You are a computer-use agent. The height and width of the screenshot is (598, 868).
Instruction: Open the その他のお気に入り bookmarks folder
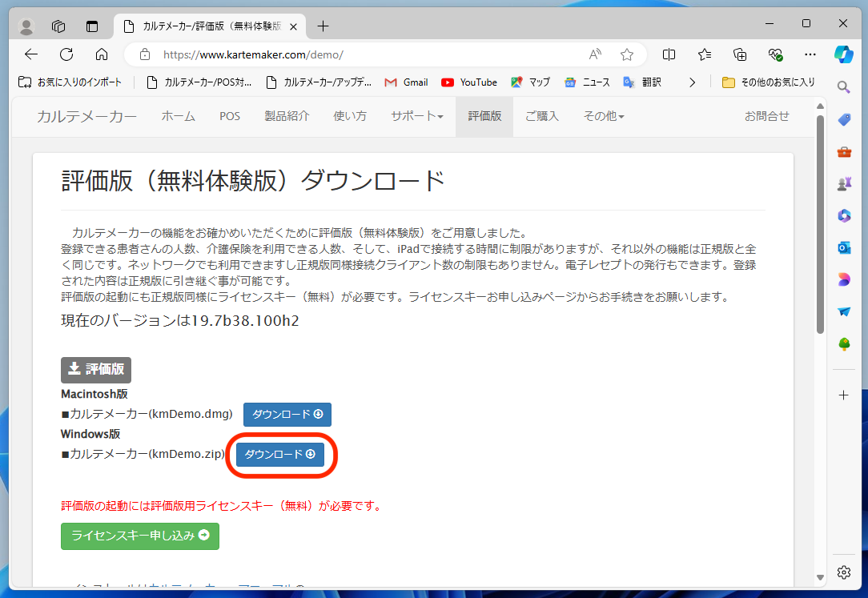point(768,82)
